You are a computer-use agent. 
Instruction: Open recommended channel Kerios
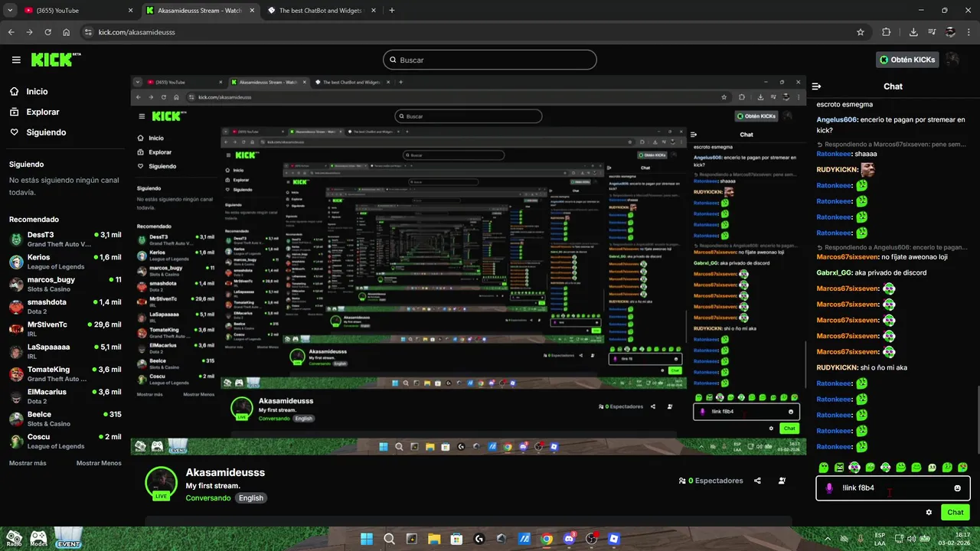[x=65, y=262]
